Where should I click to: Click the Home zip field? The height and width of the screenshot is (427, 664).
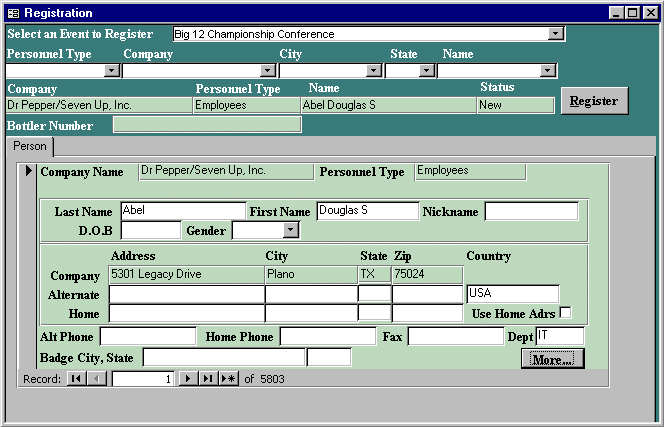click(x=427, y=313)
